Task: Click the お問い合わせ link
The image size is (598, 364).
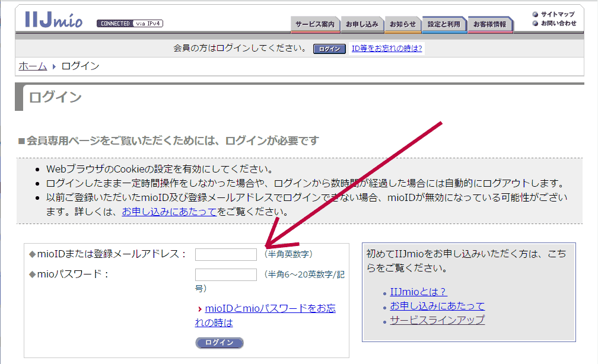Action: pos(558,24)
